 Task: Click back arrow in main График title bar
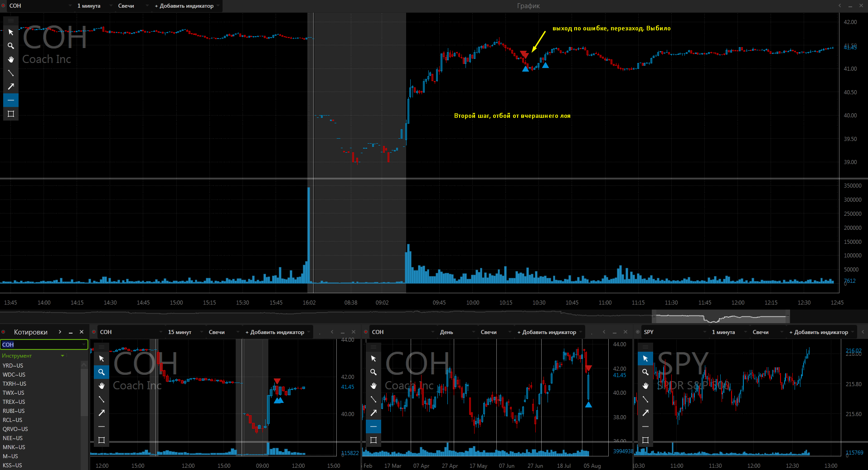click(x=839, y=6)
